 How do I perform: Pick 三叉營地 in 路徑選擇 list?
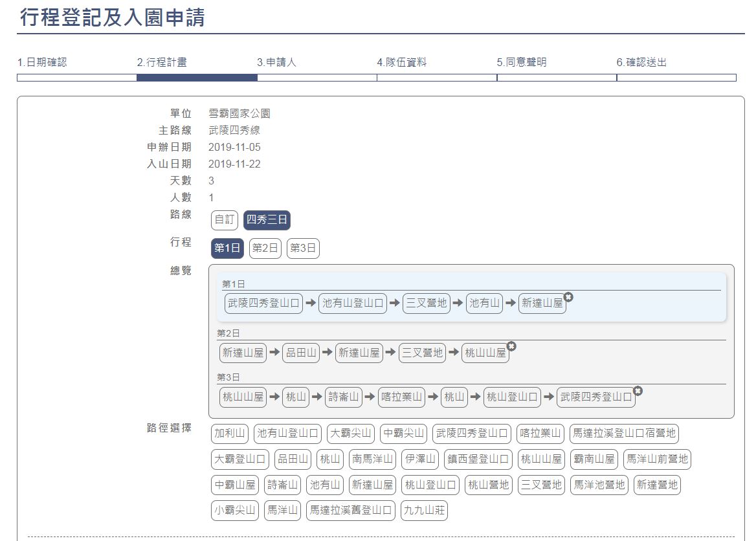(541, 485)
